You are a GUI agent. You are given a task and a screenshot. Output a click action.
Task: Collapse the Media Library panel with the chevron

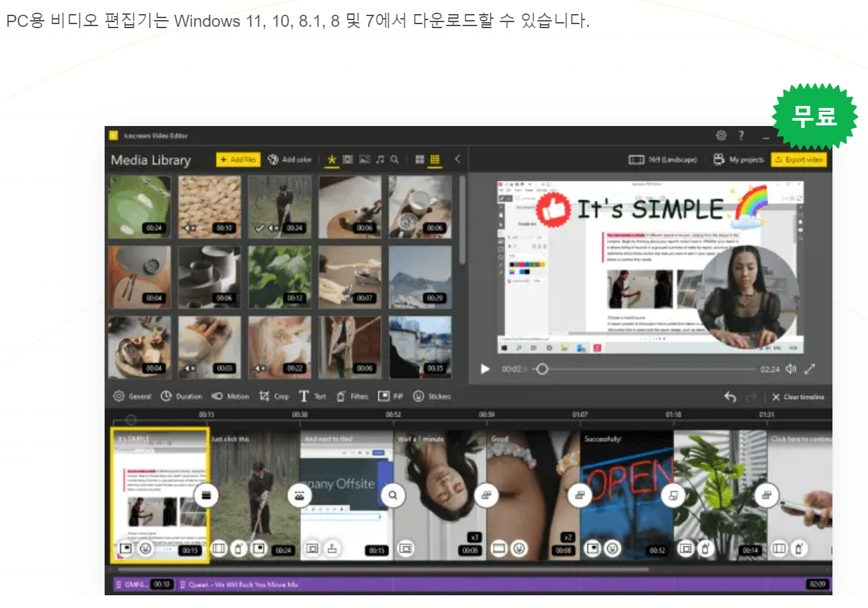(x=457, y=160)
